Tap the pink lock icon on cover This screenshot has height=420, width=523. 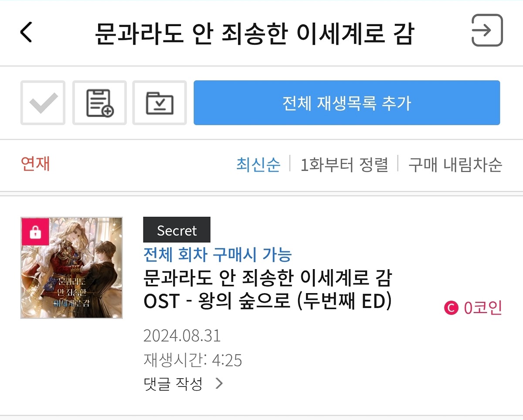tap(35, 232)
